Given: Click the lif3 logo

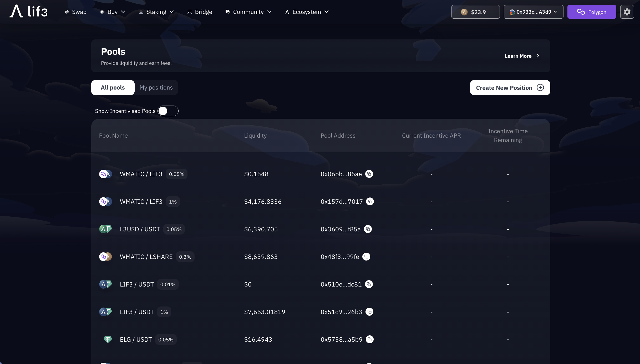Looking at the screenshot, I should (x=29, y=11).
